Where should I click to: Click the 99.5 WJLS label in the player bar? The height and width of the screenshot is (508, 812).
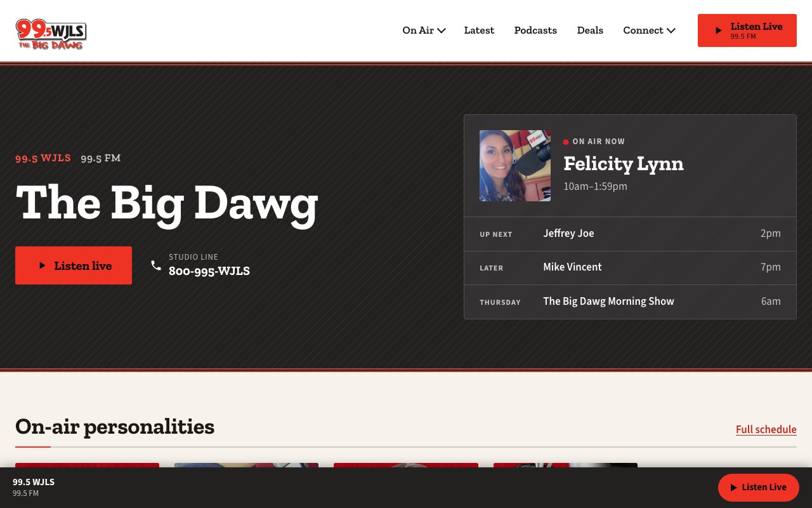coord(34,482)
